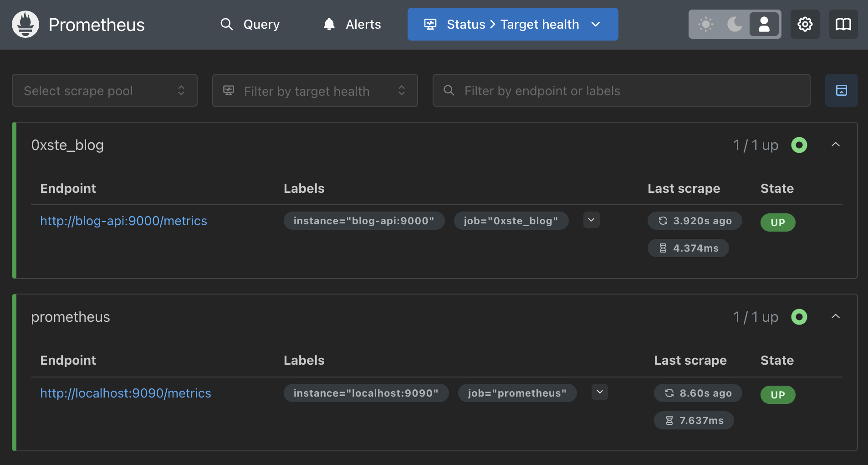Click the magnifier icon beside Query

pos(226,24)
